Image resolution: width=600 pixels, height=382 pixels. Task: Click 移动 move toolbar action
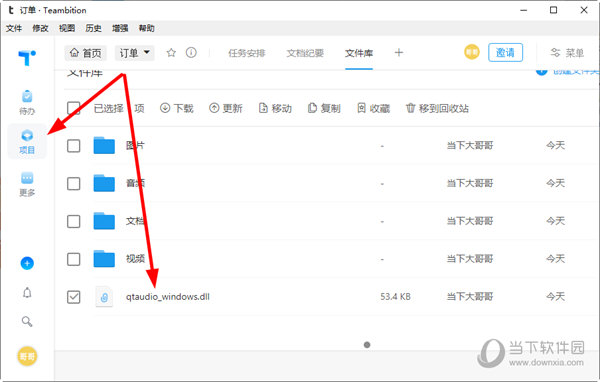coord(275,108)
